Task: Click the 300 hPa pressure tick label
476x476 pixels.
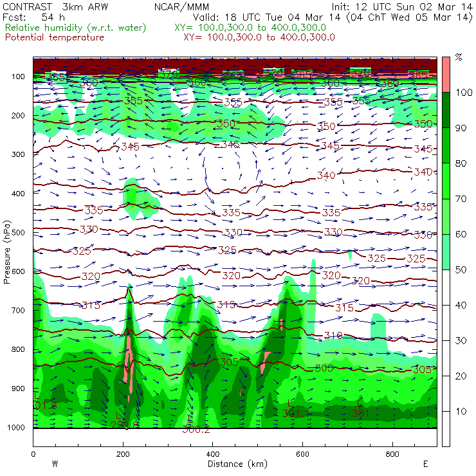Action: pos(18,154)
